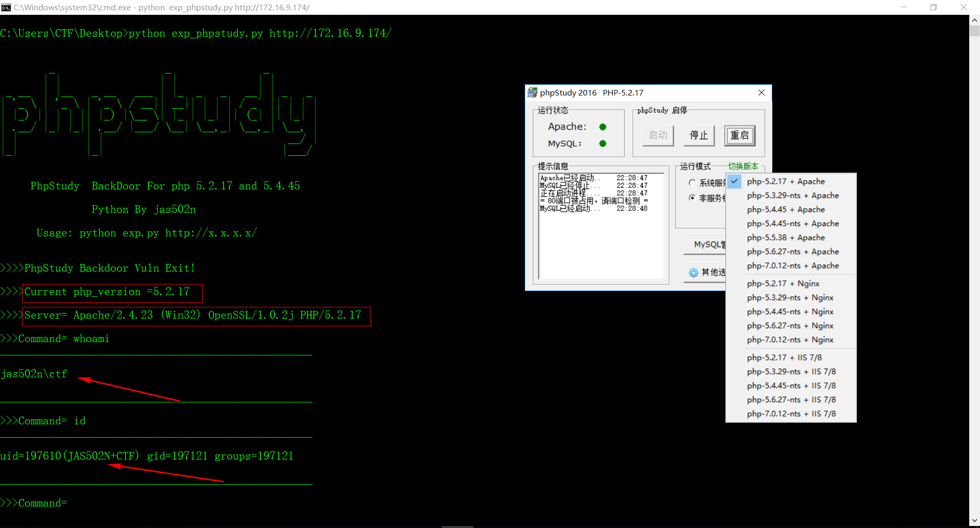Pick php-5.5.38 + Apache
The width and height of the screenshot is (980, 528).
click(x=791, y=237)
